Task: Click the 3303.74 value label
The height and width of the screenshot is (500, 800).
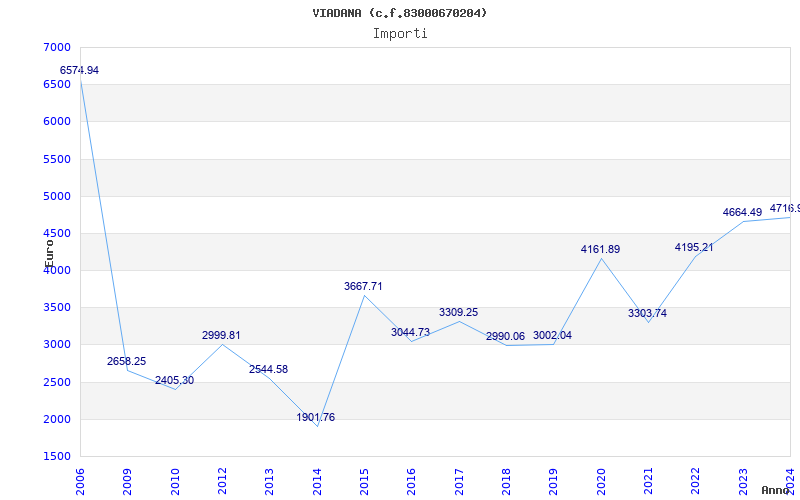Action: (647, 313)
